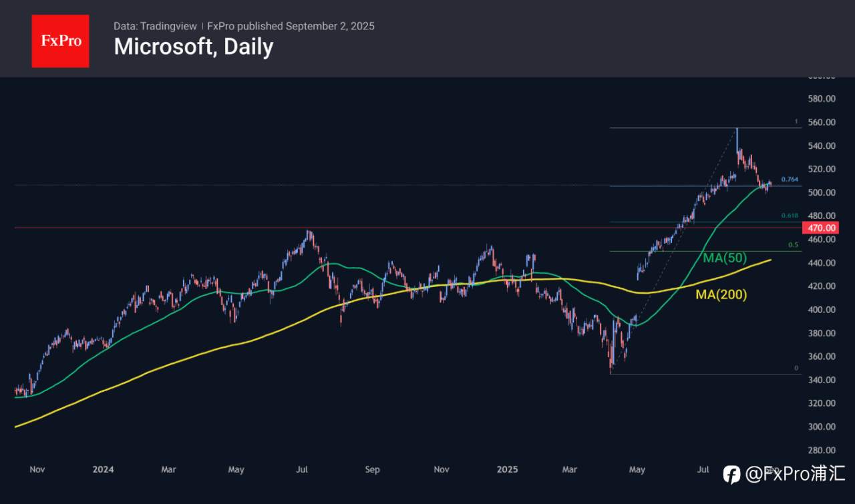Select 520.00 on the price axis
This screenshot has width=855, height=504.
(822, 169)
